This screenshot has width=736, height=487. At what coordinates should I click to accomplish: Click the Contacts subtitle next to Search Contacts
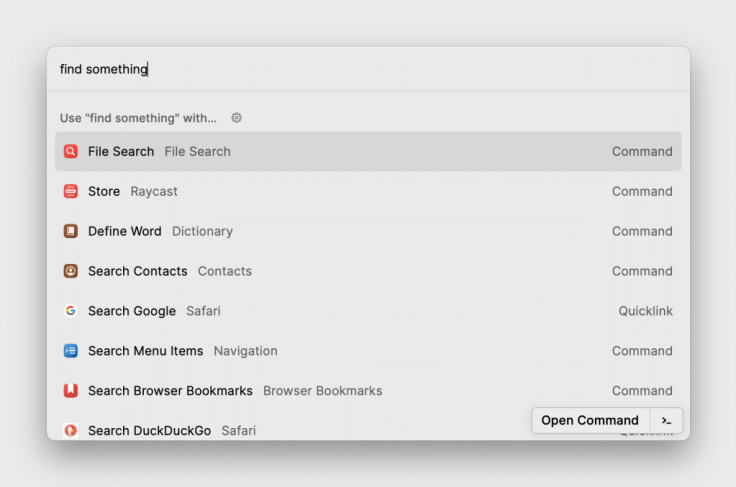coord(225,271)
